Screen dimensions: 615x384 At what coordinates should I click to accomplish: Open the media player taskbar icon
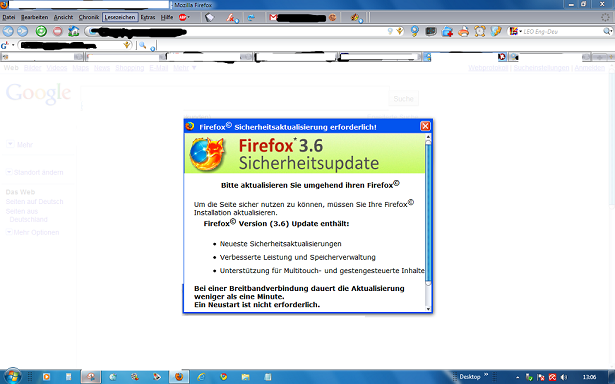pyautogui.click(x=46, y=377)
